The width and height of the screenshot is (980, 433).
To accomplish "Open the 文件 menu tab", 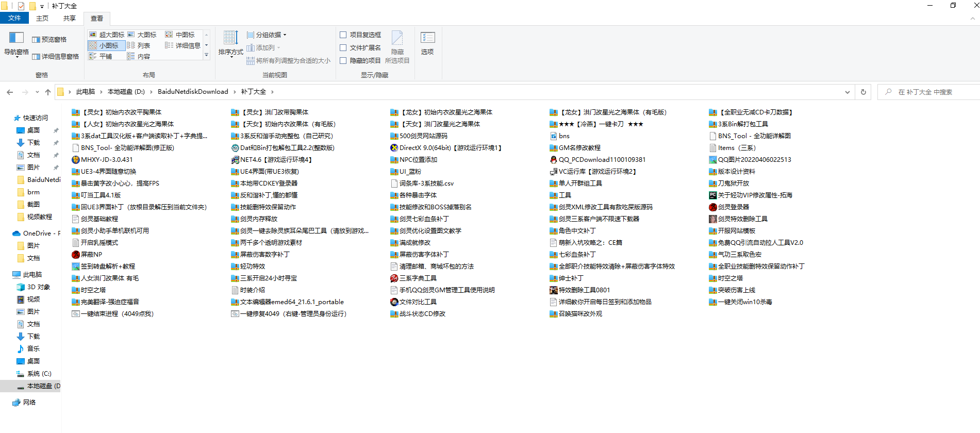I will coord(14,18).
